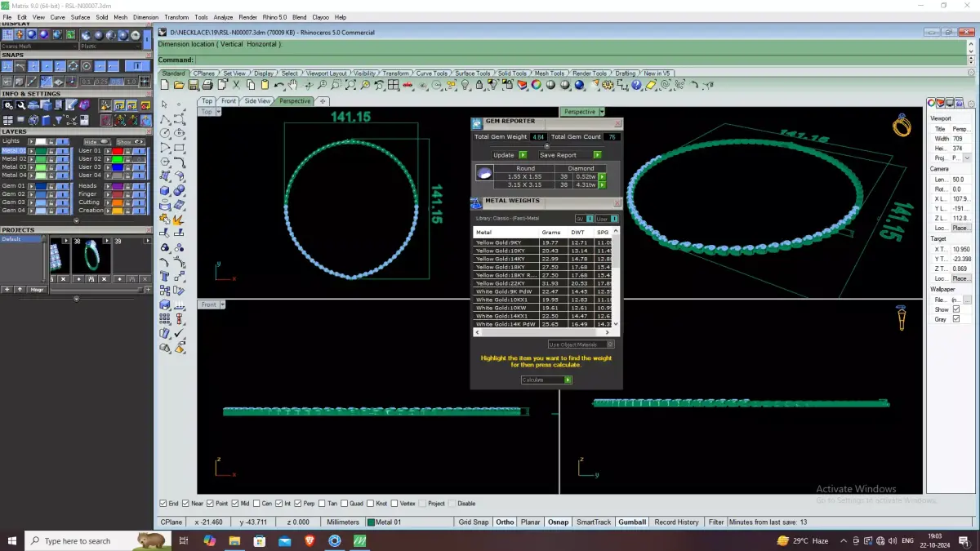Toggle the Cen osnap checkbox
Screen dimensions: 980x551
coord(257,504)
